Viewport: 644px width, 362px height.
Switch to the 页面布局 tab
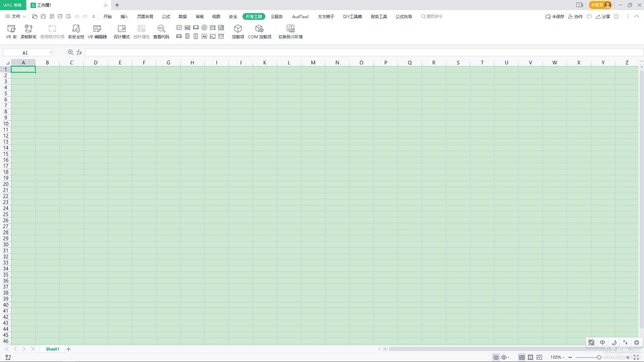point(145,16)
